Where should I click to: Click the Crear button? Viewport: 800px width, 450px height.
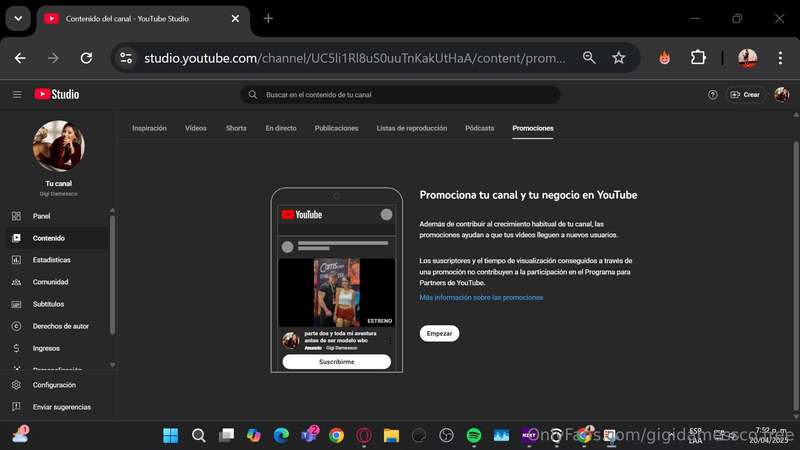745,94
